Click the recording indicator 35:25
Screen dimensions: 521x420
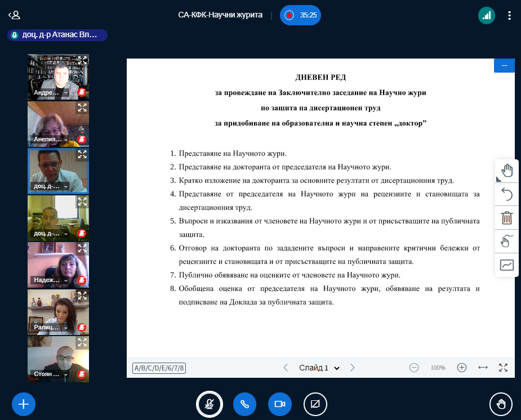tap(300, 15)
